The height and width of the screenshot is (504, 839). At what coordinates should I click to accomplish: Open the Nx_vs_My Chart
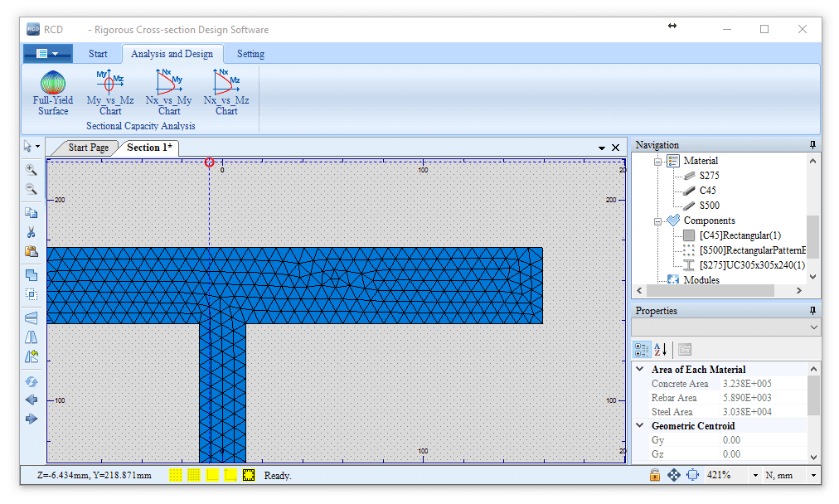point(168,93)
